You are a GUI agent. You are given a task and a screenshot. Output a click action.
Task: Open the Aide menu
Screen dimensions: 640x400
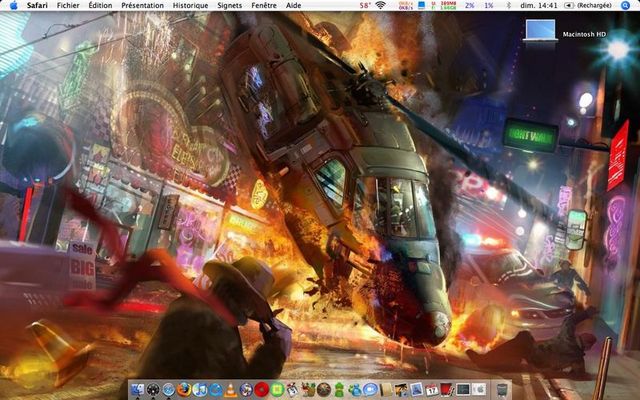click(293, 5)
